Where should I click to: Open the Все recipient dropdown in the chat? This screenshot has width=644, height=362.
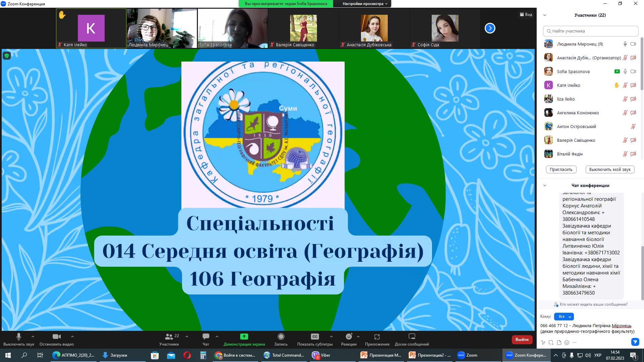564,316
